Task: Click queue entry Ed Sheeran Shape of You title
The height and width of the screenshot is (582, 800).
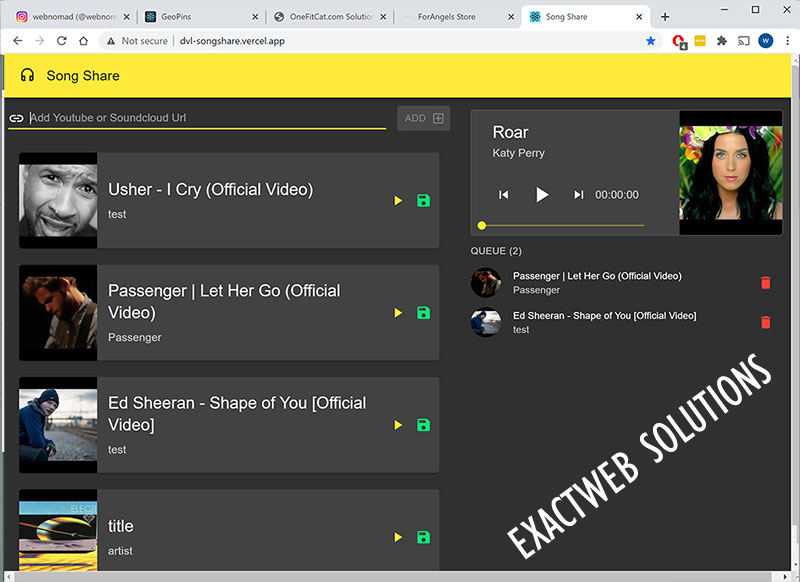Action: [x=605, y=316]
